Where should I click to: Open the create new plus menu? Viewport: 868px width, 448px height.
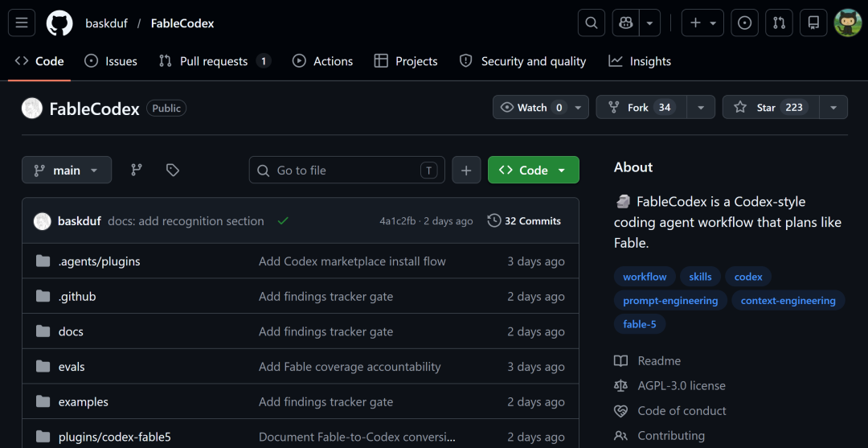point(702,23)
